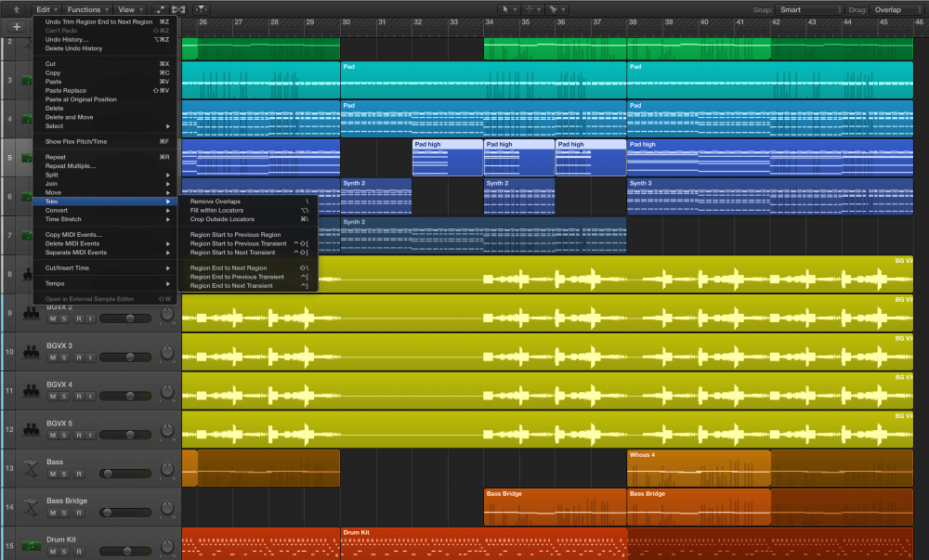Click the Catch playhead icon
The image size is (929, 560).
(202, 9)
